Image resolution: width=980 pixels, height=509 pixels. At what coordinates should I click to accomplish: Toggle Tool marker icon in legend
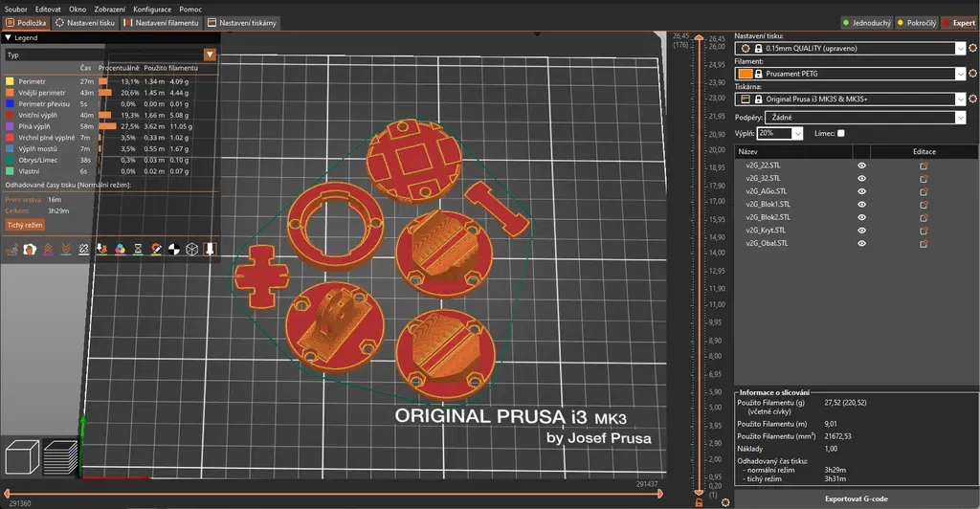coord(210,249)
